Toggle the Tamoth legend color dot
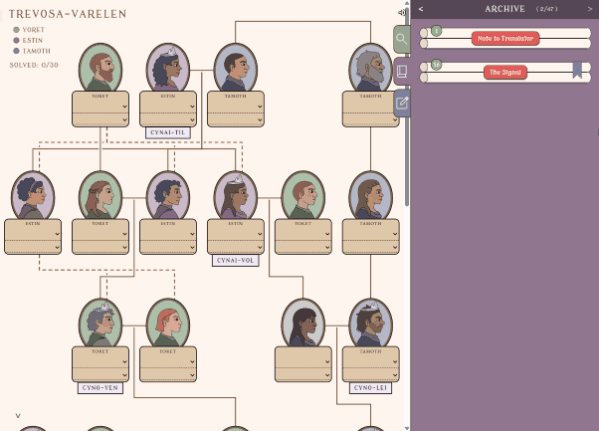599x431 pixels. [x=16, y=51]
